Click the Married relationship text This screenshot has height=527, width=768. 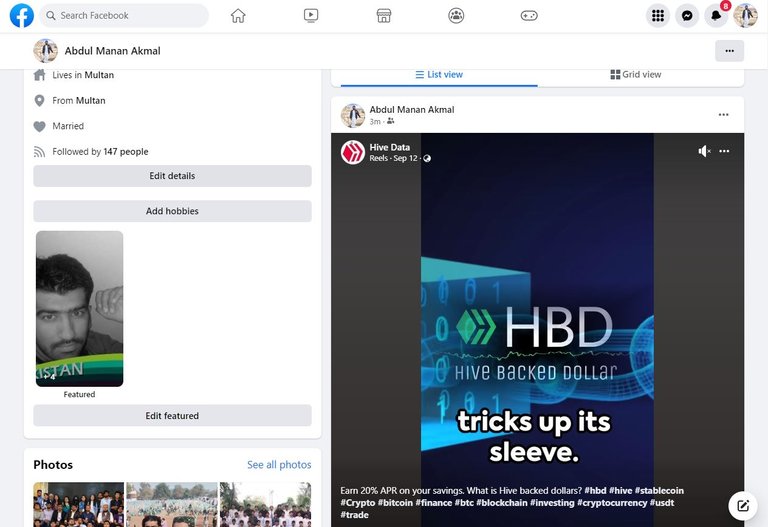(68, 126)
